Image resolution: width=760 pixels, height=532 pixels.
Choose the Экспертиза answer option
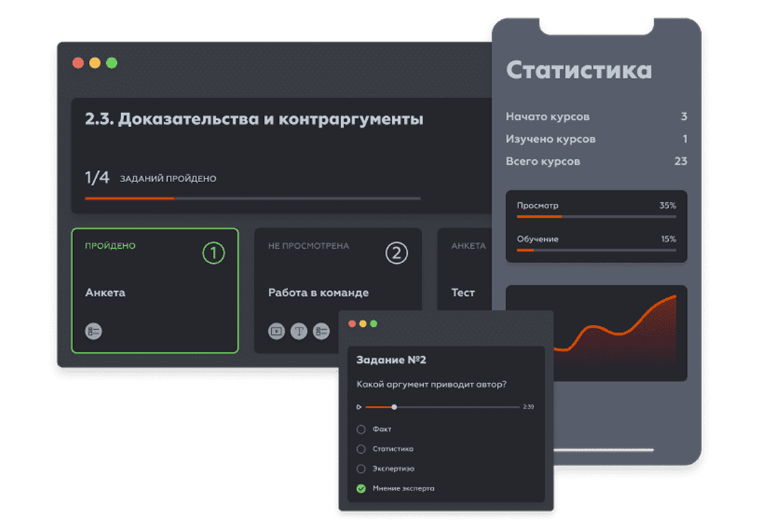tap(360, 468)
